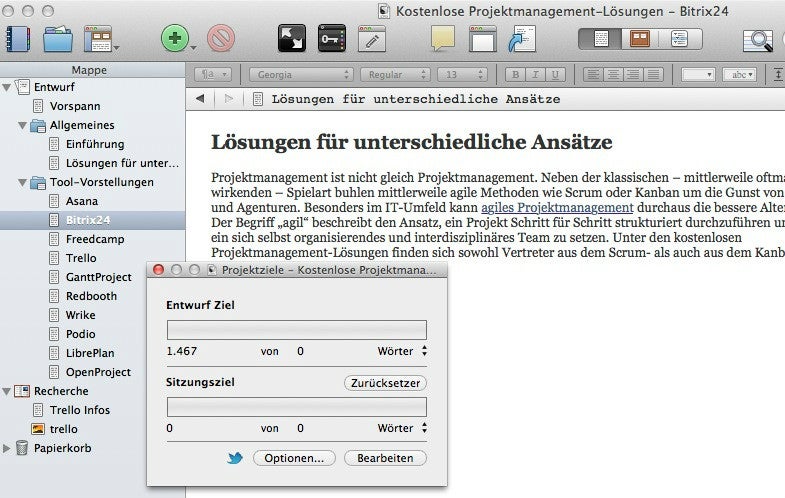
Task: Switch to corkboard view mode
Action: pos(639,39)
